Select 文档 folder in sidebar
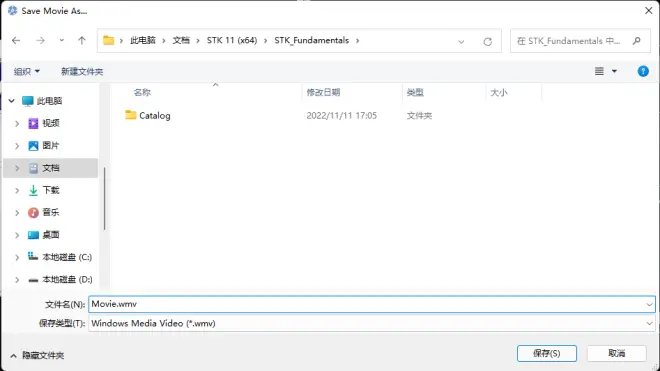Screen dimensions: 660x371 (44, 168)
